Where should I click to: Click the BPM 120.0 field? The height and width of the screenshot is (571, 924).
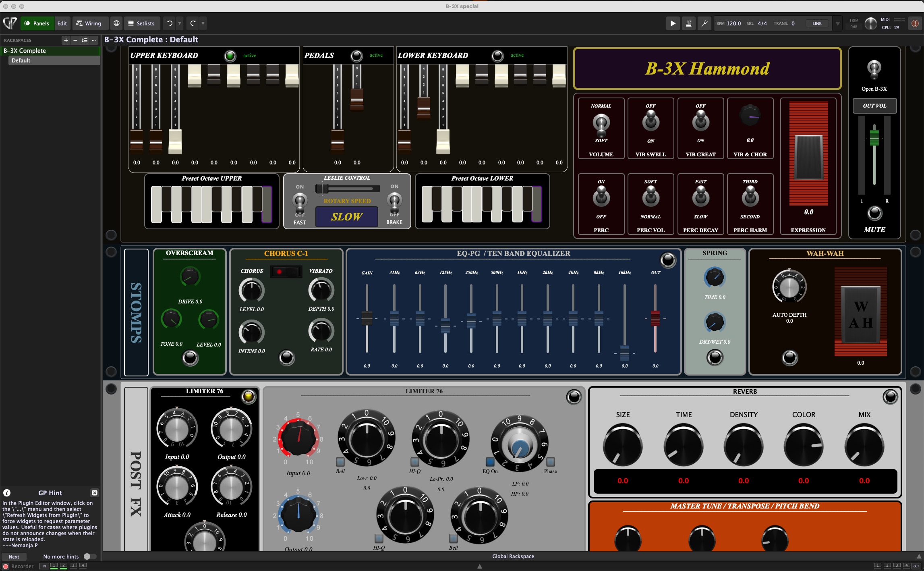coord(729,23)
